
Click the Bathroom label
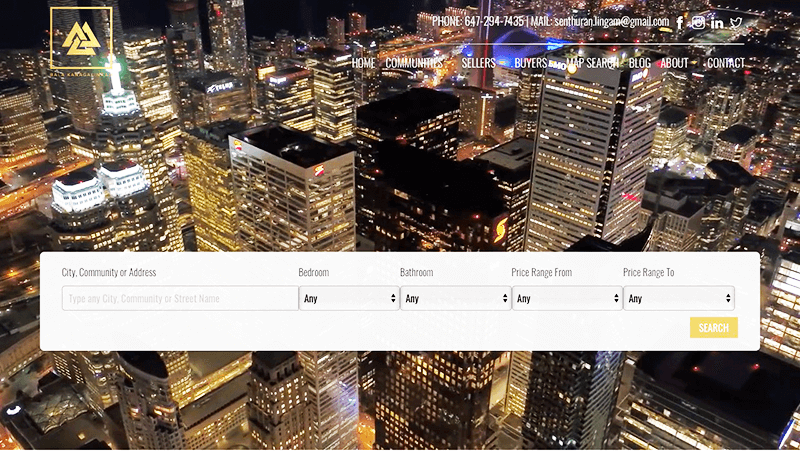[x=416, y=272]
